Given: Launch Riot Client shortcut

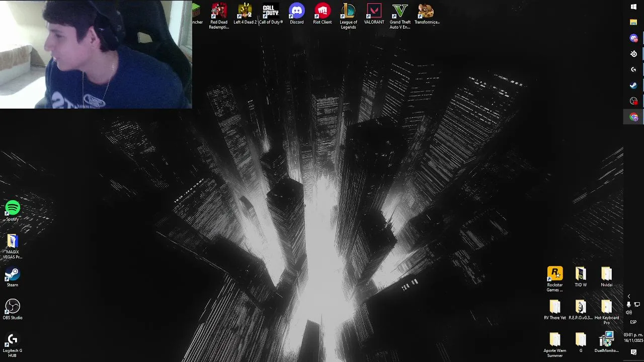Looking at the screenshot, I should click(x=323, y=14).
